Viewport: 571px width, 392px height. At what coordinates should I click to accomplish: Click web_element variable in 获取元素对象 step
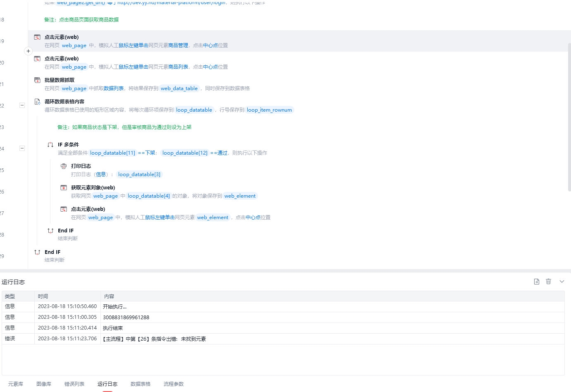[240, 196]
